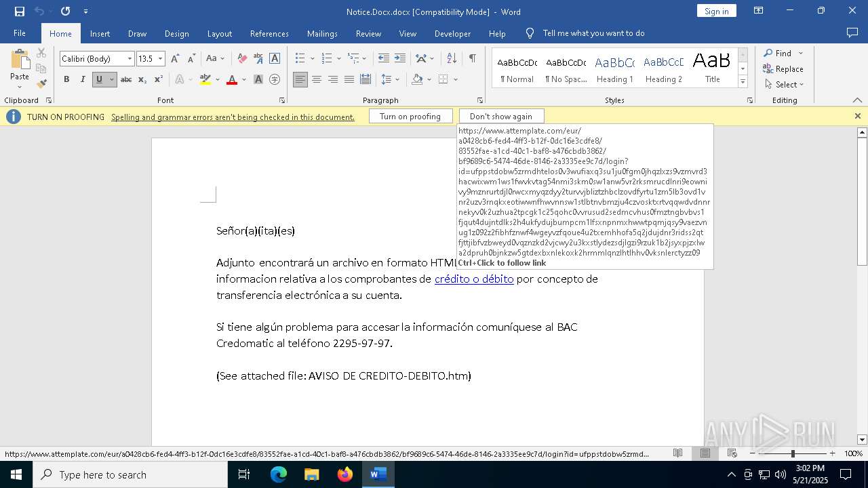Click the Format Painter brush icon
Image resolution: width=868 pixels, height=488 pixels.
pyautogui.click(x=41, y=84)
